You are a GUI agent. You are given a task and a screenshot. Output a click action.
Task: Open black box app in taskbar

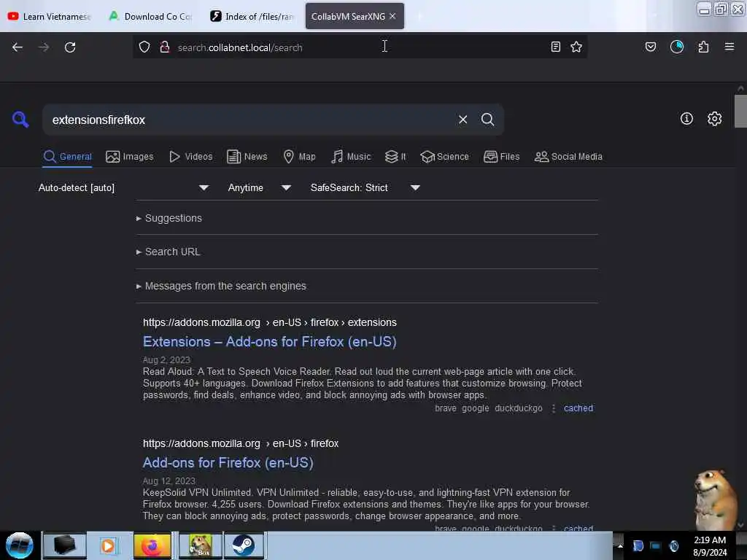click(65, 545)
